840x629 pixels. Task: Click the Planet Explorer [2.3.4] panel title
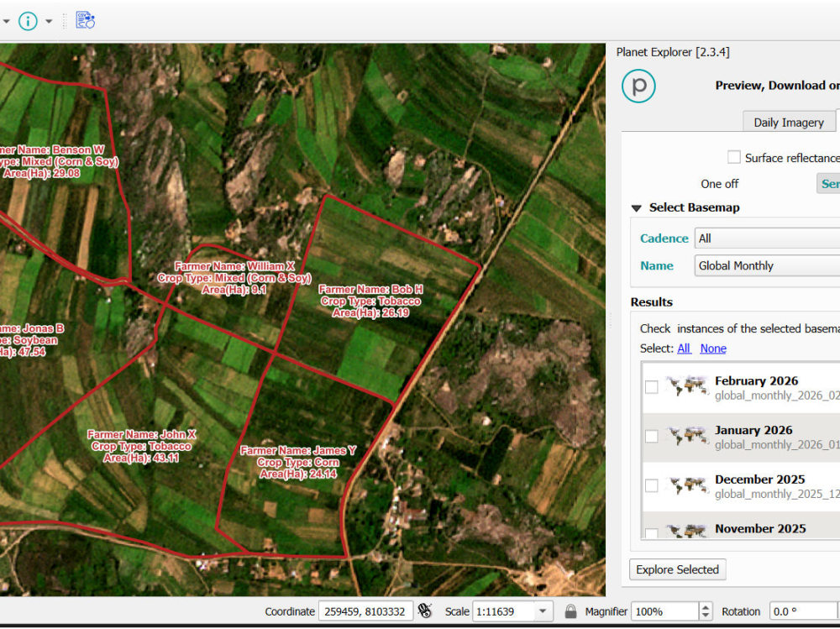[x=673, y=52]
